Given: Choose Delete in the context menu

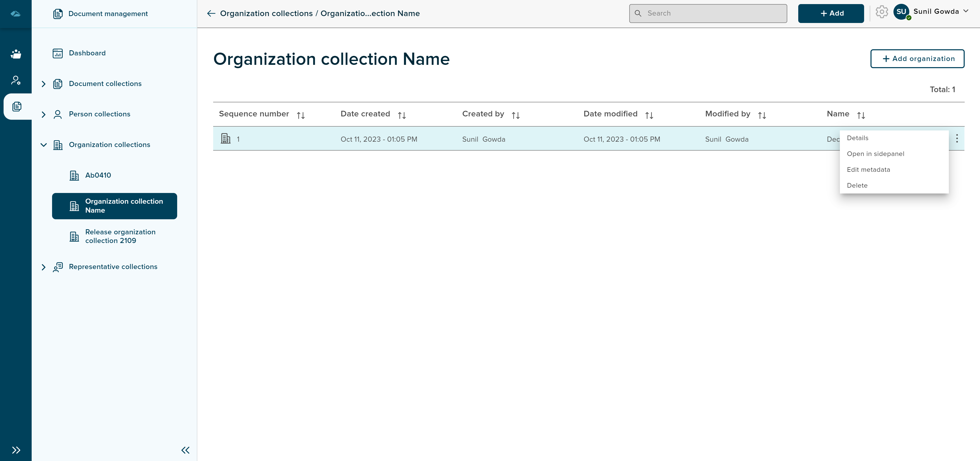Looking at the screenshot, I should (x=857, y=186).
